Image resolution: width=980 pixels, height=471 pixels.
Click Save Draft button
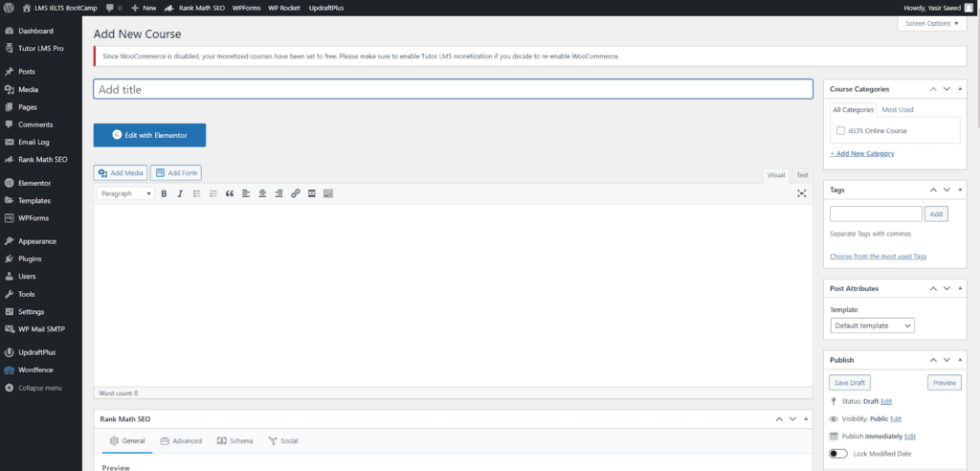pyautogui.click(x=850, y=383)
